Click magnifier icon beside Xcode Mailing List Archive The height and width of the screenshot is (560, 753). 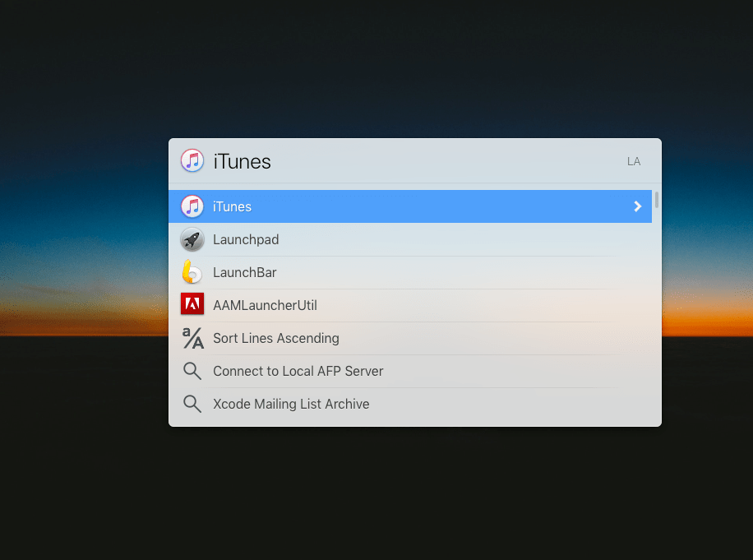coord(192,404)
